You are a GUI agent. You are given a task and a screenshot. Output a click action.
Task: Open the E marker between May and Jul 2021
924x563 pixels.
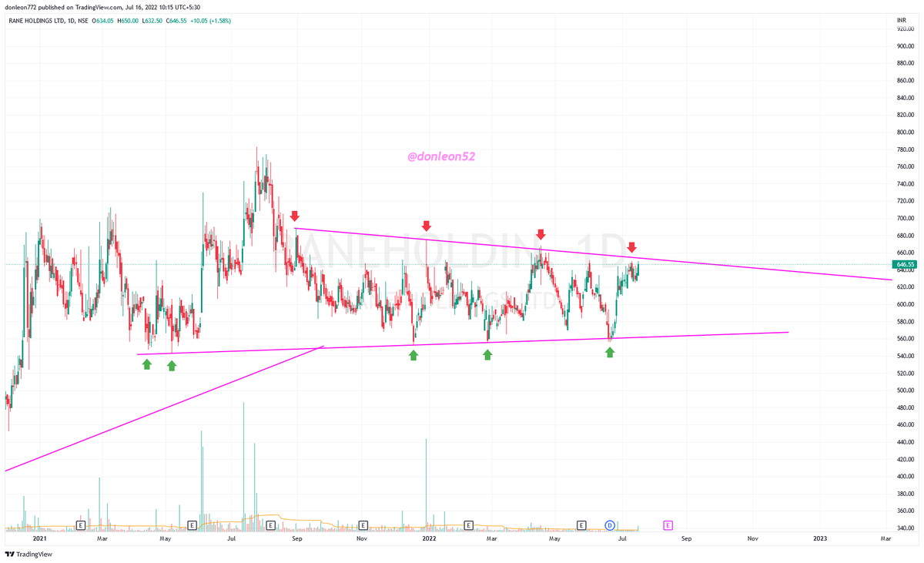(192, 525)
